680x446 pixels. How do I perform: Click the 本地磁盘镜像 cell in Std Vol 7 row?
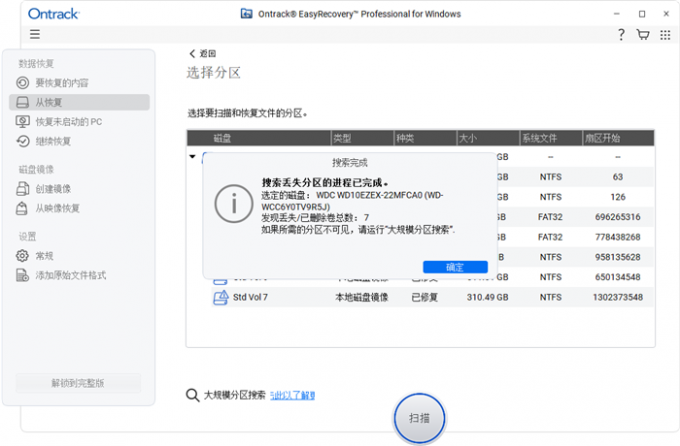(362, 297)
